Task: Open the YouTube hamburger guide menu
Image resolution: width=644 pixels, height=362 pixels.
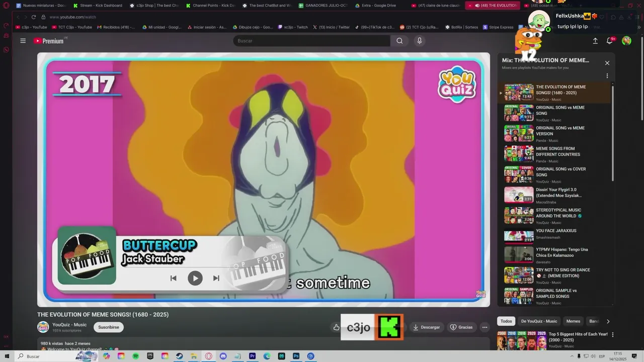Action: pyautogui.click(x=23, y=41)
